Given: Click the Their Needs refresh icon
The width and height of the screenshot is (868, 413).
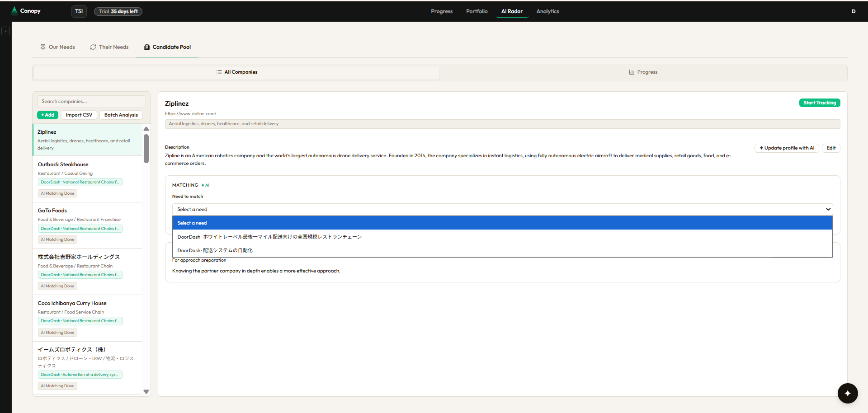Looking at the screenshot, I should pyautogui.click(x=93, y=47).
